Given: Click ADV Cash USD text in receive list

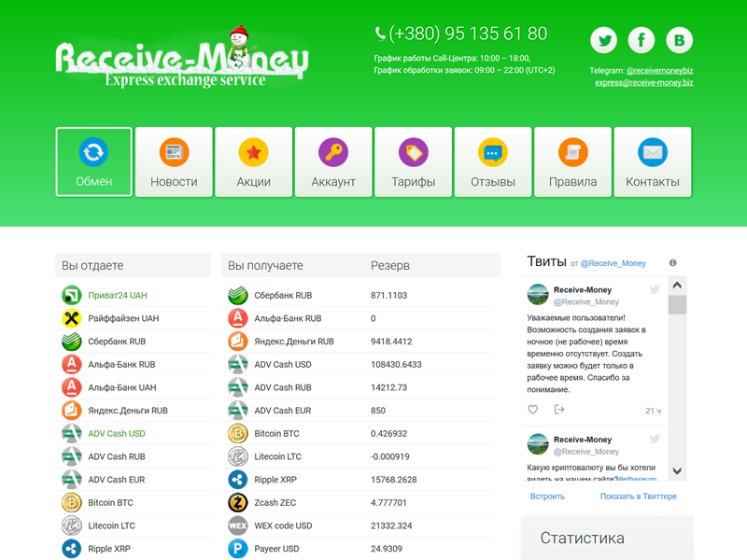Looking at the screenshot, I should point(283,364).
